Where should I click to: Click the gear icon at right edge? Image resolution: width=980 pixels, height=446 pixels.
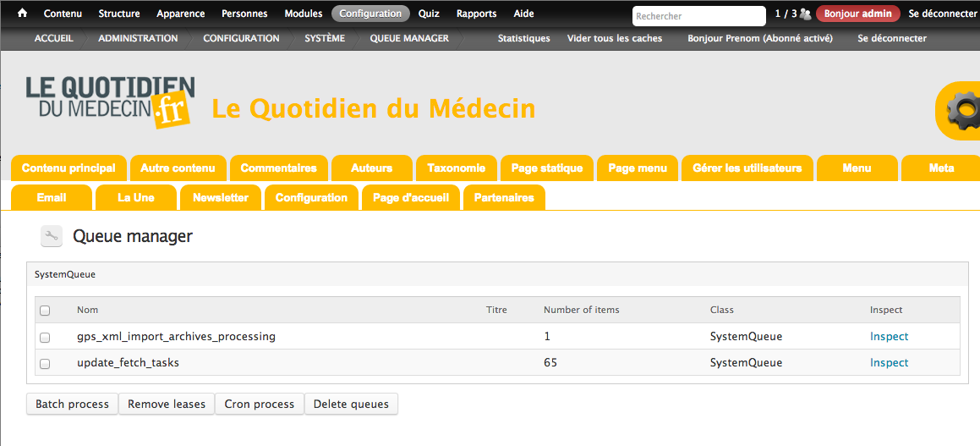[962, 111]
